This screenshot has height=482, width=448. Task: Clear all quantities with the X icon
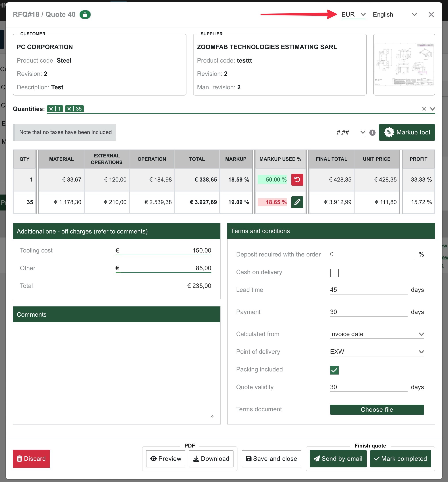[424, 109]
